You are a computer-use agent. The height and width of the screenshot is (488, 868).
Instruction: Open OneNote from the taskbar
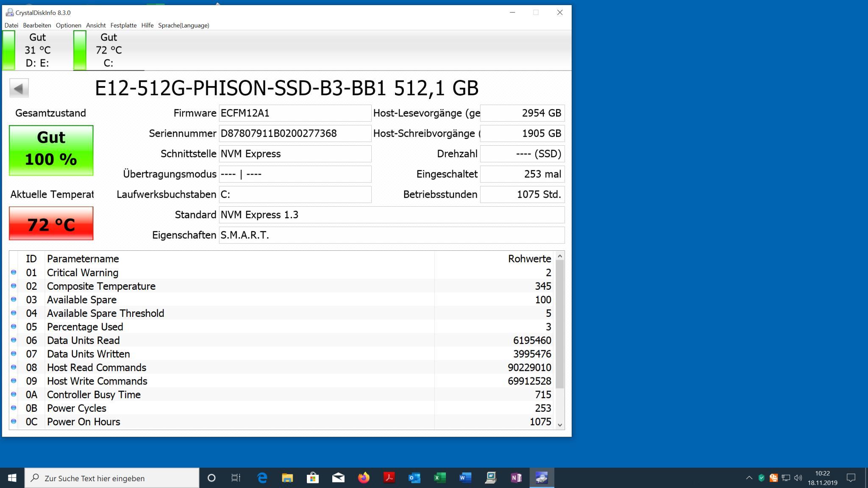pyautogui.click(x=516, y=478)
